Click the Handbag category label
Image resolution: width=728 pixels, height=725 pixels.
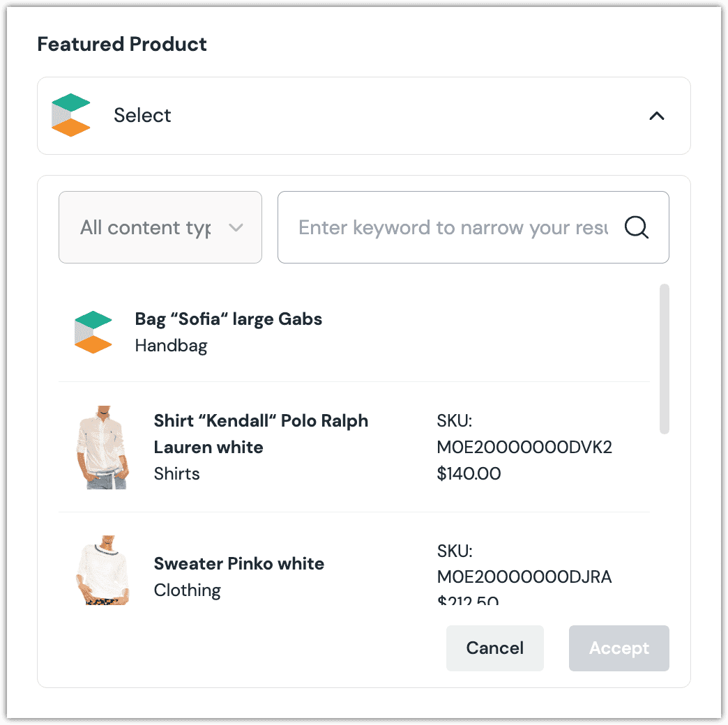point(171,345)
